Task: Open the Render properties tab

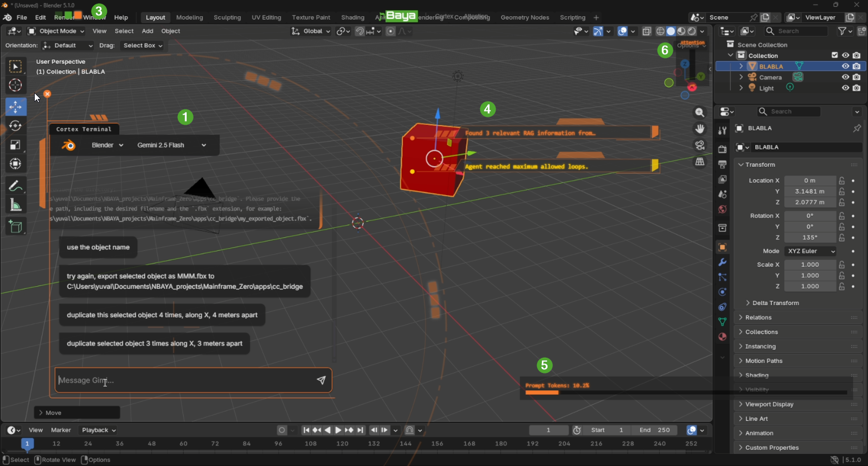Action: tap(722, 149)
